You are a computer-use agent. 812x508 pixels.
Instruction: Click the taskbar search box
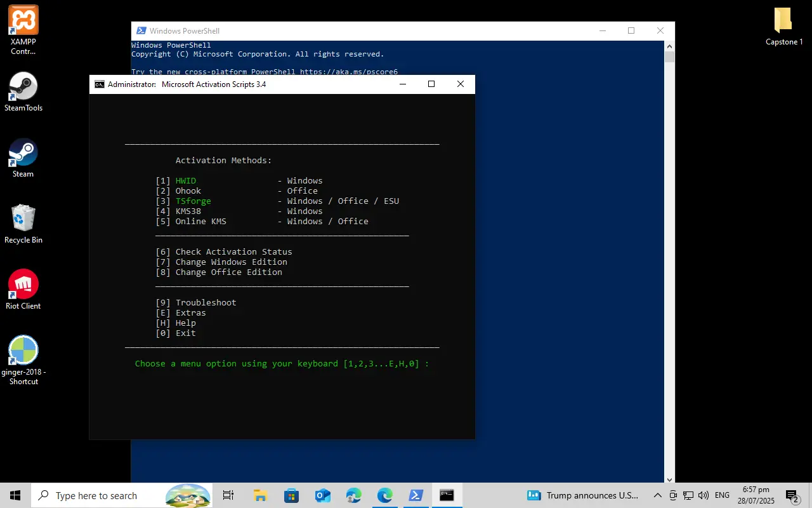point(122,495)
